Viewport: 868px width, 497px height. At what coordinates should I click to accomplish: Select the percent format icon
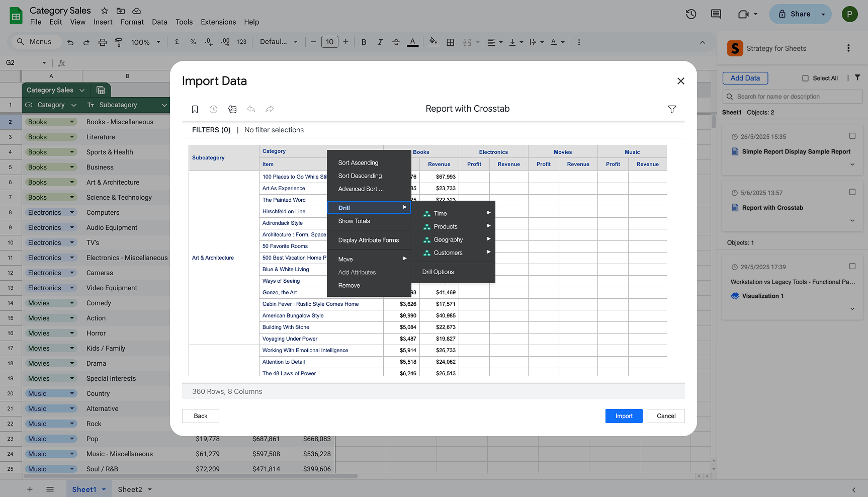point(193,42)
